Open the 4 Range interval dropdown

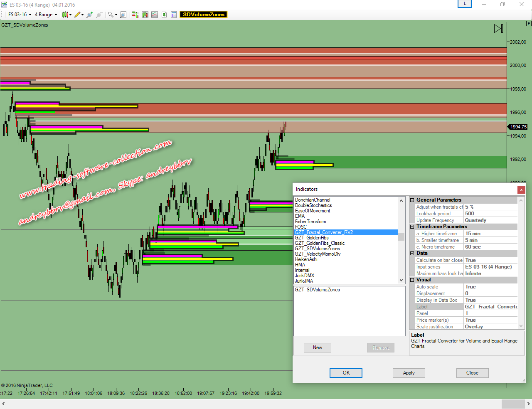(x=46, y=15)
